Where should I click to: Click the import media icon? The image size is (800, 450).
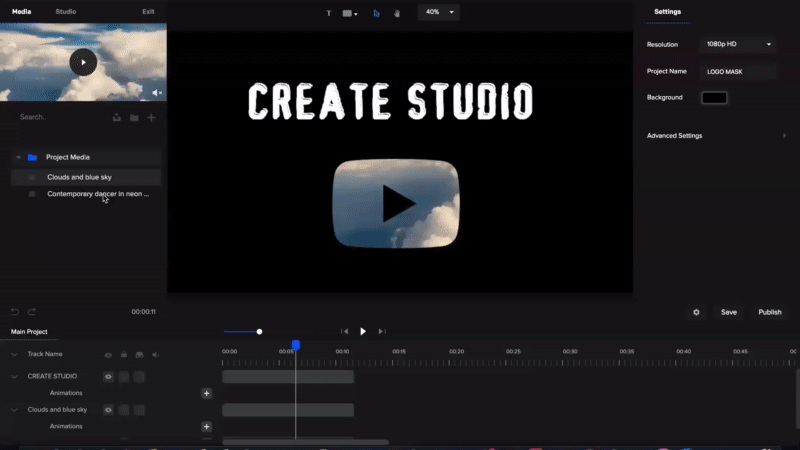click(x=117, y=117)
